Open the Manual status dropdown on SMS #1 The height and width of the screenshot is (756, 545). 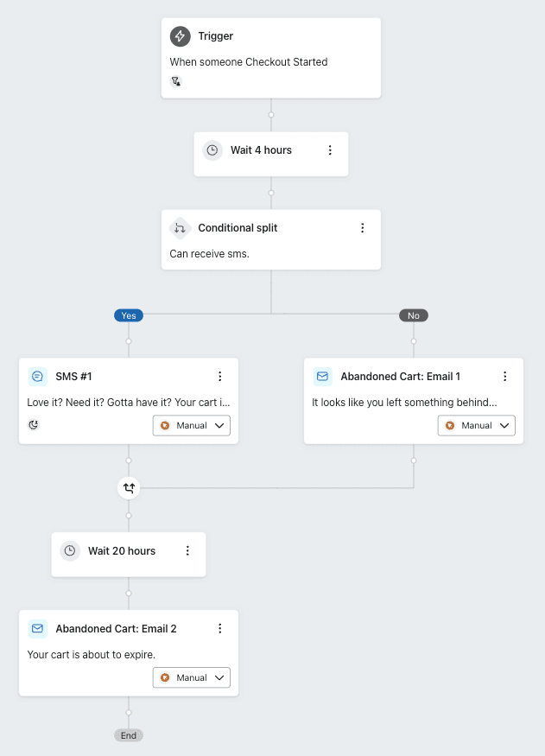(191, 425)
